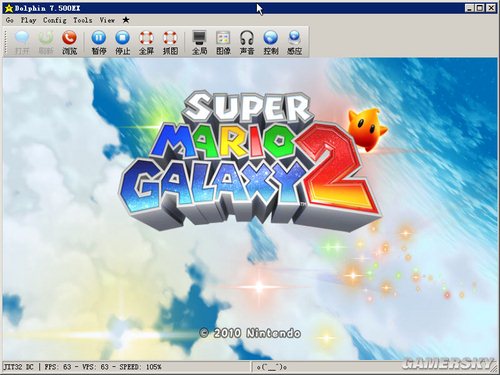Open audio settings (声音) headphones icon
The image size is (500, 375).
[247, 42]
